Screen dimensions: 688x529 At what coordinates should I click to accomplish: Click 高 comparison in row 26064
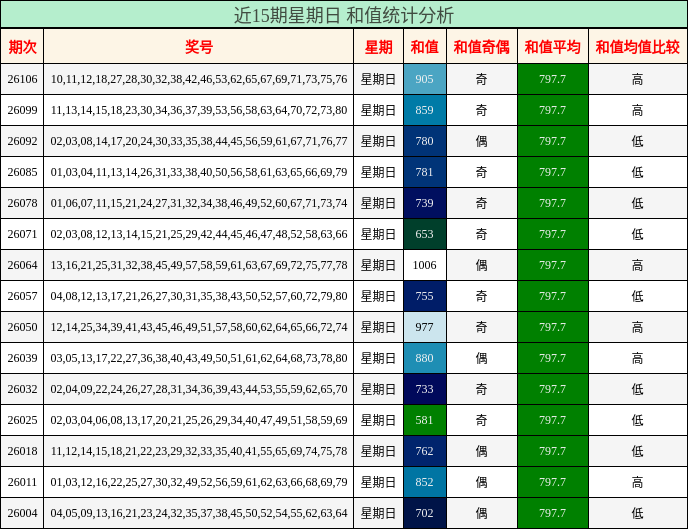click(638, 265)
